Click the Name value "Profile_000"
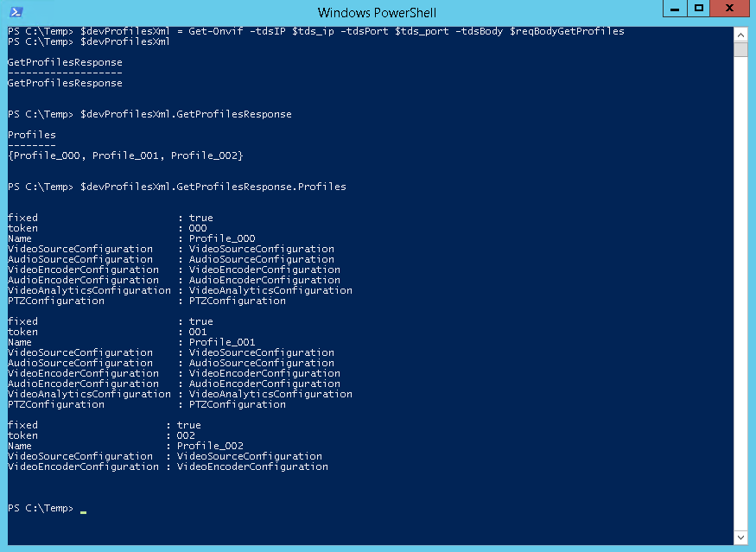This screenshot has width=756, height=552. (x=222, y=238)
